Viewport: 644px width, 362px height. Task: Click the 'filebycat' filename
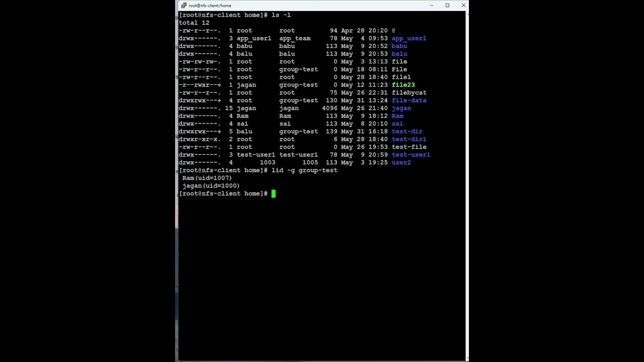(409, 93)
